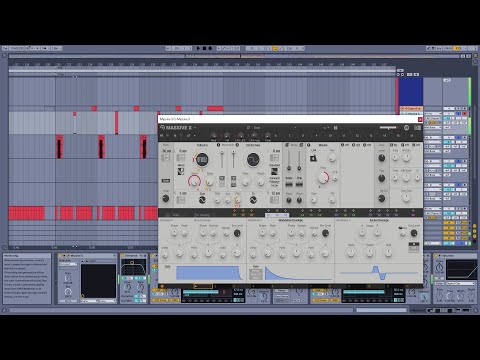Click the info view text panel at bottom left

tap(27, 278)
